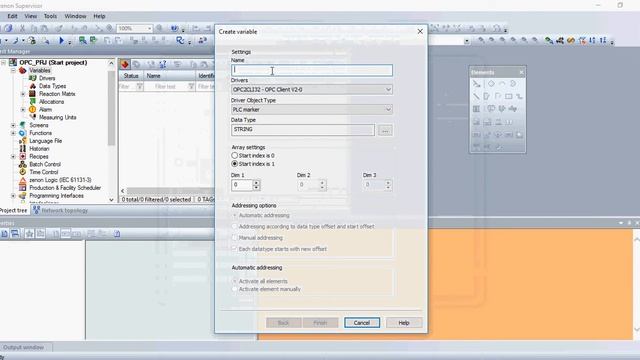
Task: Click the rectangle element in Elements palette
Action: [509, 96]
